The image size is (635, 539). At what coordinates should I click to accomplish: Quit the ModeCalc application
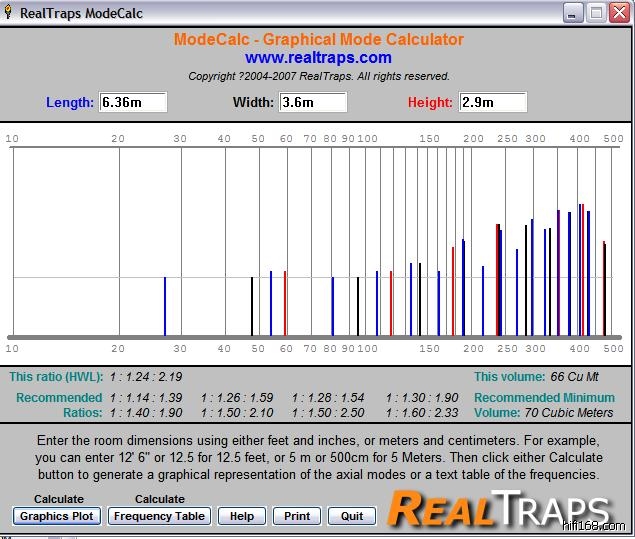coord(351,516)
